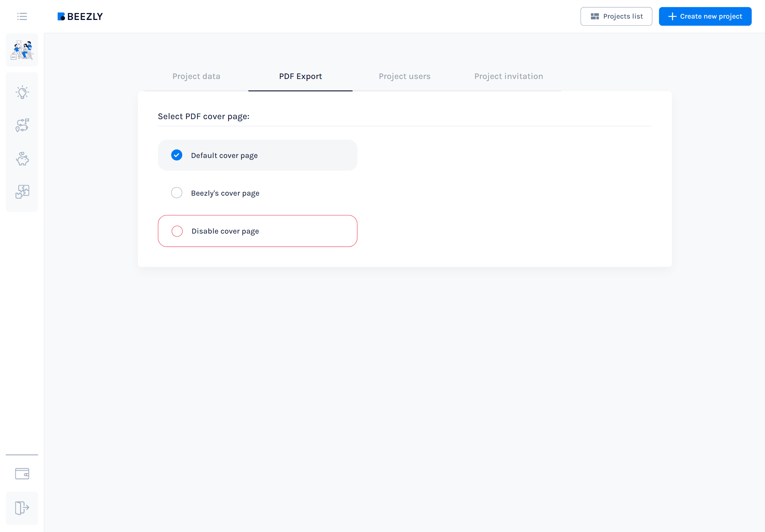Click the Create new project button
Screen dimensions: 765x532
705,16
